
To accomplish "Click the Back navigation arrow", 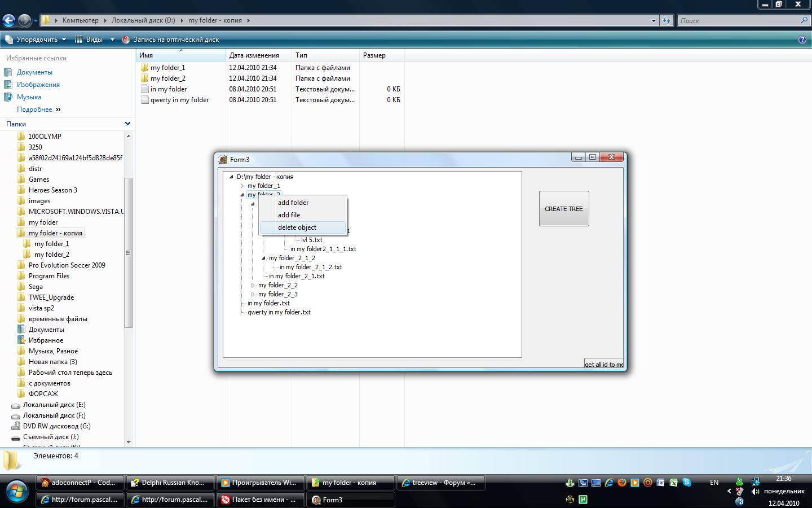I will coord(8,21).
